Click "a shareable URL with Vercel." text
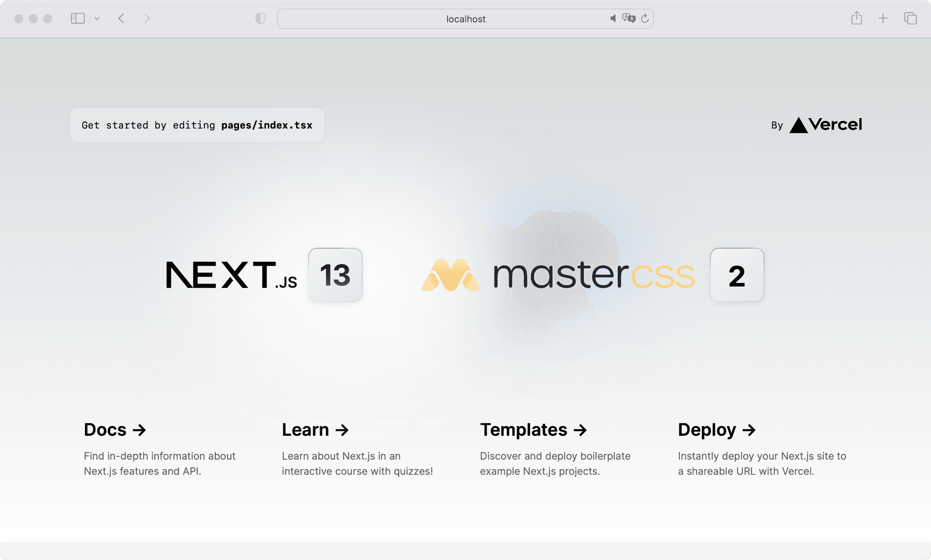The image size is (931, 560). pyautogui.click(x=746, y=471)
